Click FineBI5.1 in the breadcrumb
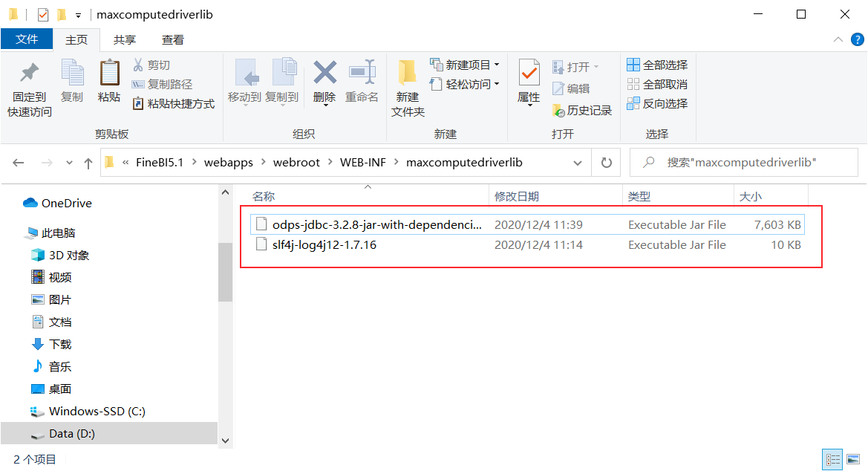 pos(160,163)
